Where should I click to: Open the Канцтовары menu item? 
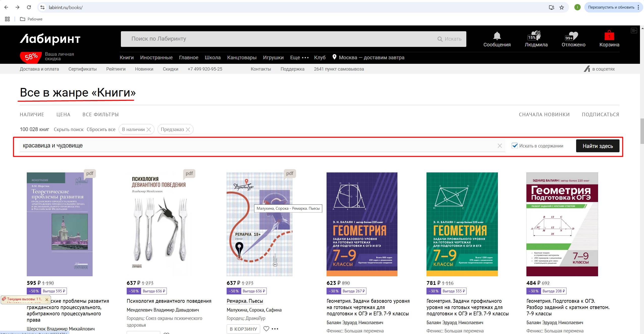point(242,57)
